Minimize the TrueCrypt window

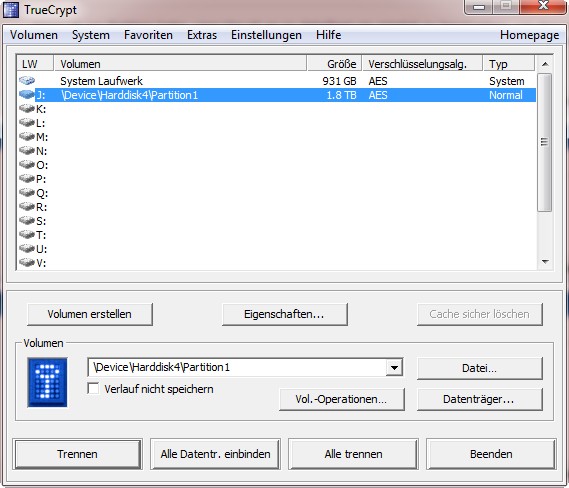(x=479, y=6)
